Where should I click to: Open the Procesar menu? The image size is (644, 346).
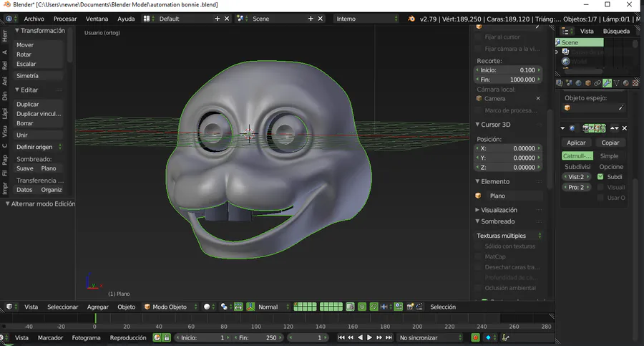[65, 19]
